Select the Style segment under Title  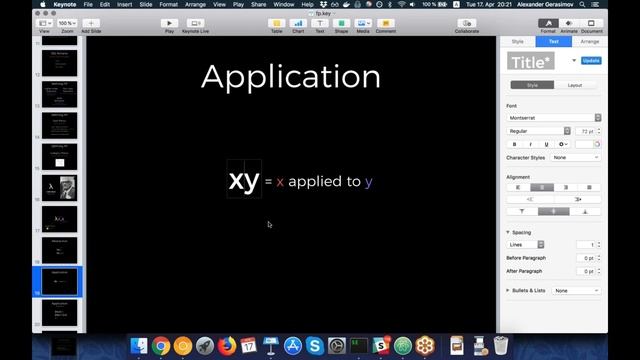(x=532, y=85)
